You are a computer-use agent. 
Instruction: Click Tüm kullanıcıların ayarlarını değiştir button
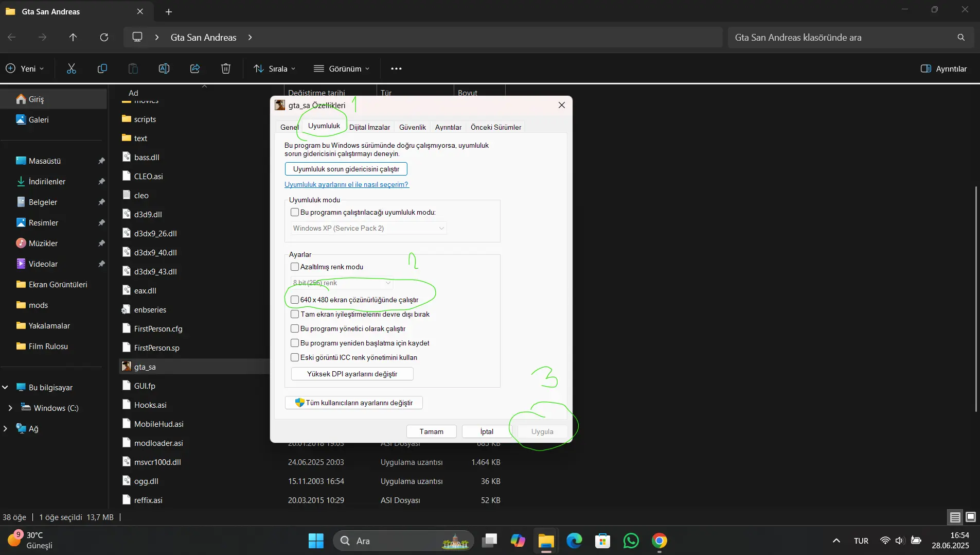click(x=354, y=403)
